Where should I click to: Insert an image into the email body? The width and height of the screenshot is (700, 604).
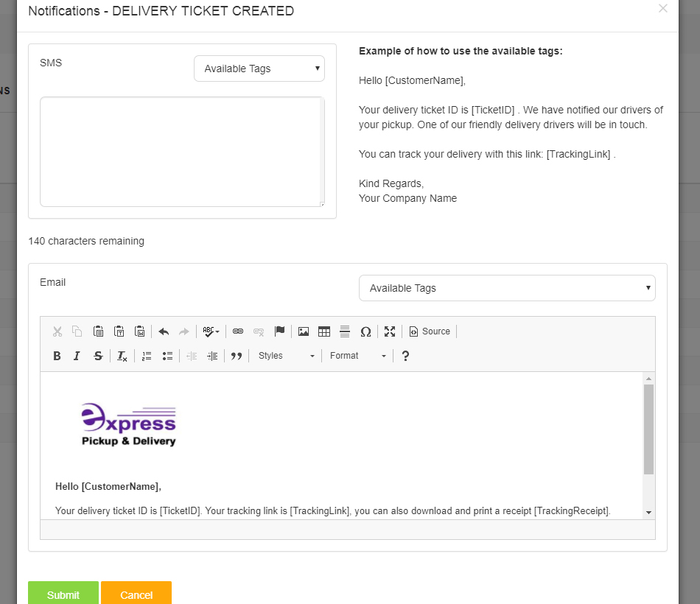click(304, 331)
